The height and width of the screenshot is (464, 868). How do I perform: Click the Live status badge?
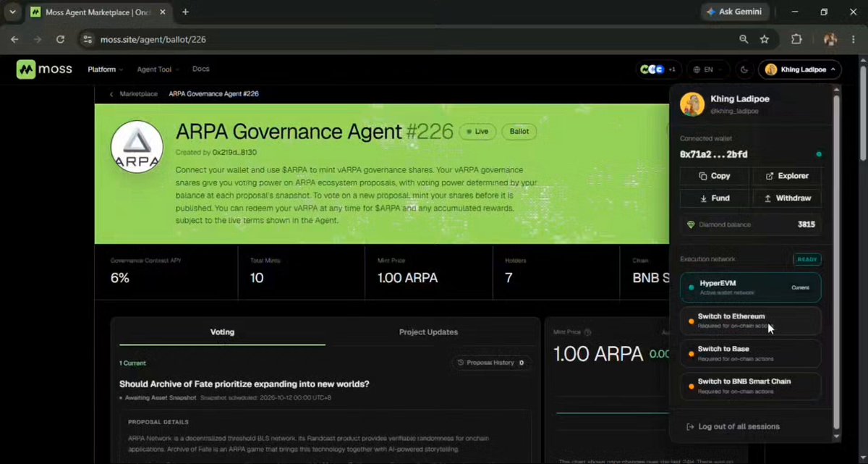[x=477, y=132]
